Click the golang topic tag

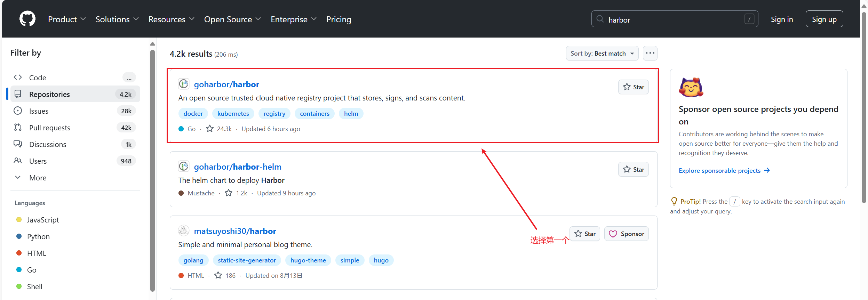pos(193,260)
